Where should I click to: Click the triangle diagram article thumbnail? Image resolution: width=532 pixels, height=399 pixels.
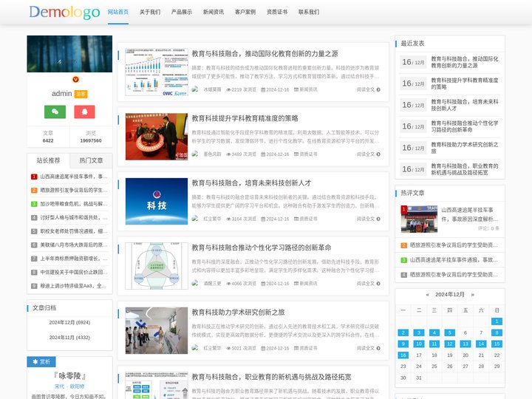157,266
